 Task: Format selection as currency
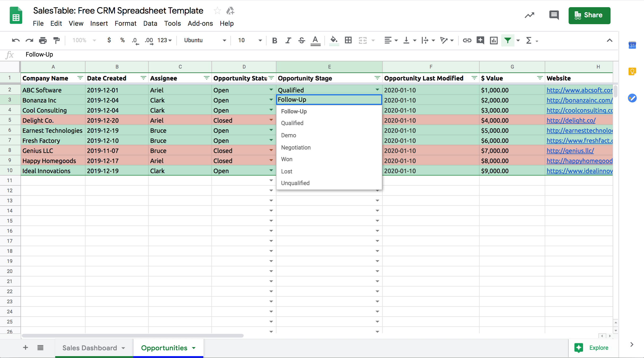(x=109, y=40)
